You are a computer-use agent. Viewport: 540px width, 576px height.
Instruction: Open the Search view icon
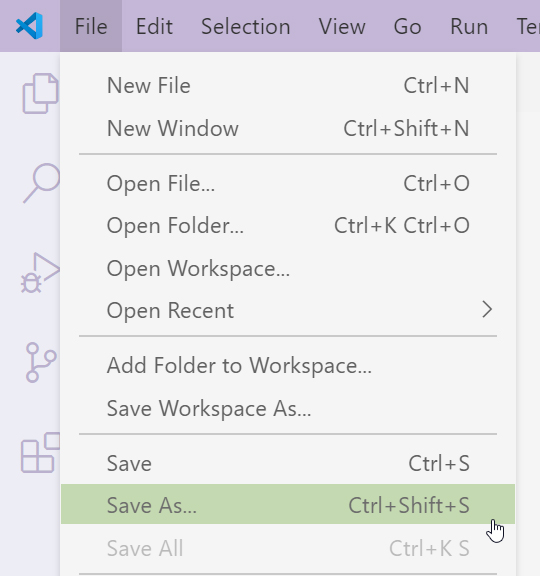42,183
